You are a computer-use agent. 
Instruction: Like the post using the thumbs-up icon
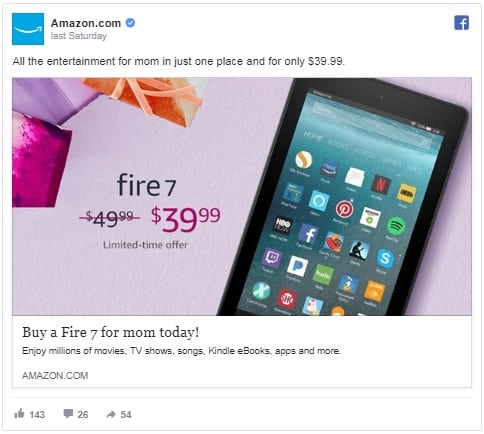pyautogui.click(x=19, y=413)
